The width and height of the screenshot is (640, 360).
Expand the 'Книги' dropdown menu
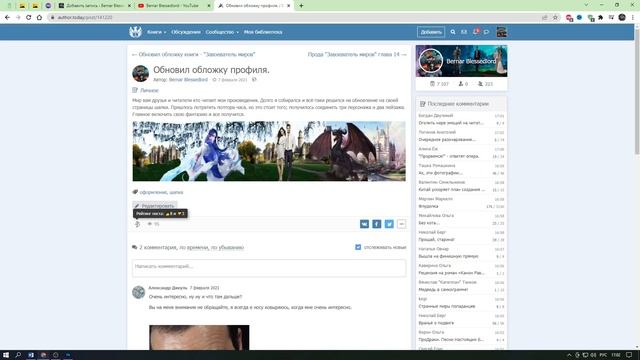pyautogui.click(x=157, y=32)
